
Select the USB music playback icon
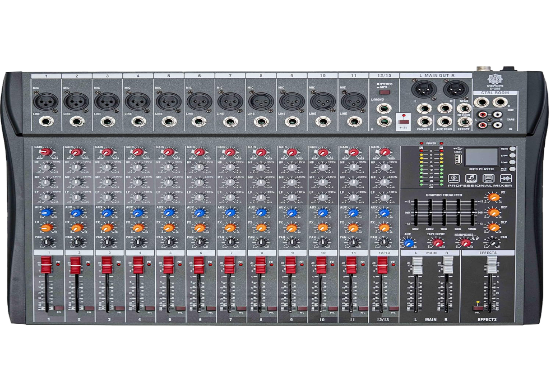point(471,178)
